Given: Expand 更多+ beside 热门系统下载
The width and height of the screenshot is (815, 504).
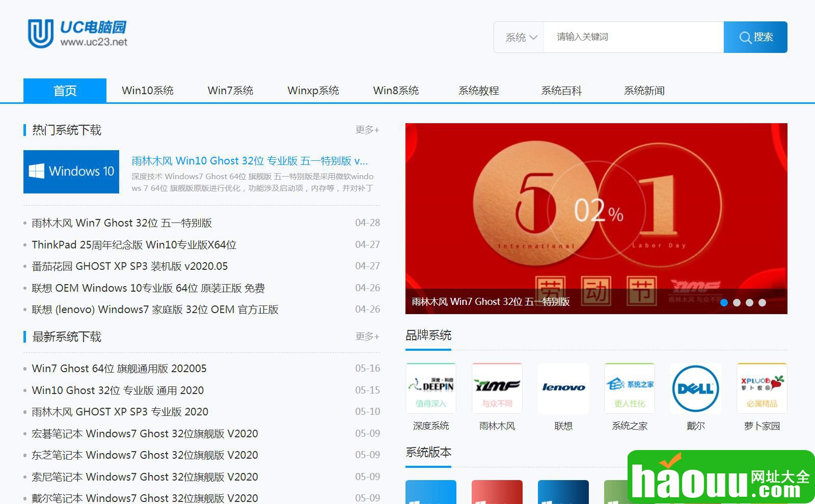Looking at the screenshot, I should (x=367, y=130).
